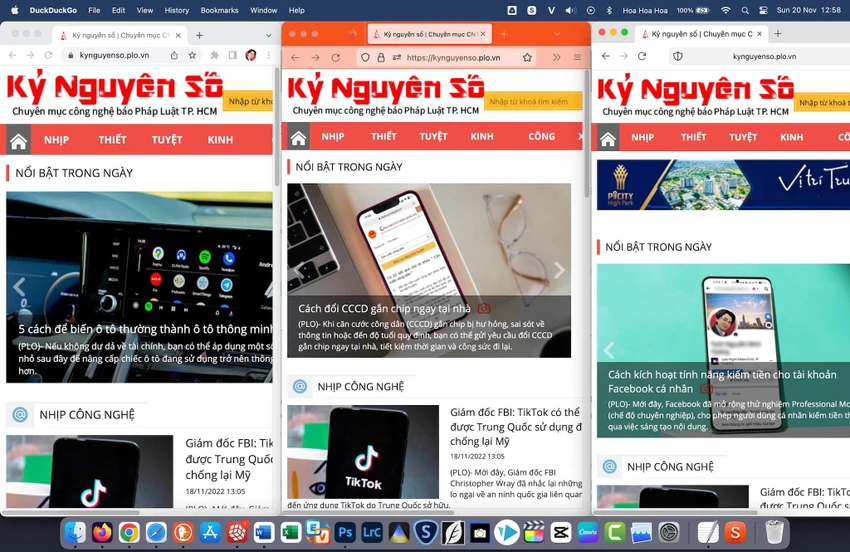
Task: Reload page in left Chrome window
Action: 48,55
